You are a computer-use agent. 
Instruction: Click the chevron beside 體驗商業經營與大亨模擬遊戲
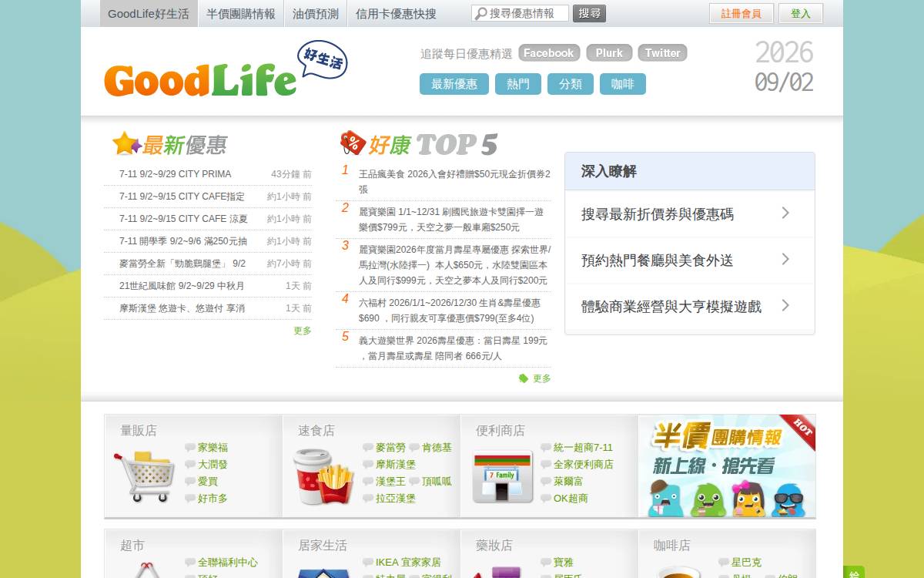coord(785,305)
